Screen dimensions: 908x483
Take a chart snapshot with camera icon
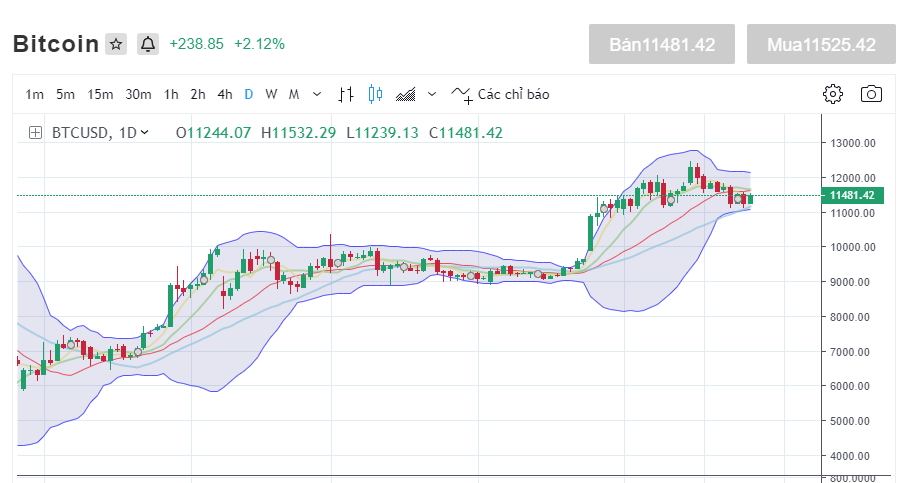pos(871,94)
